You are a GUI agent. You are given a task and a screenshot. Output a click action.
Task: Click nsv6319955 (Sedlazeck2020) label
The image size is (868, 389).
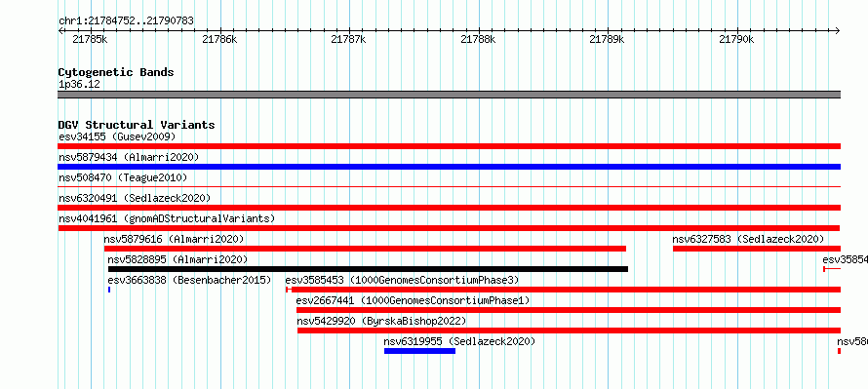coord(459,341)
